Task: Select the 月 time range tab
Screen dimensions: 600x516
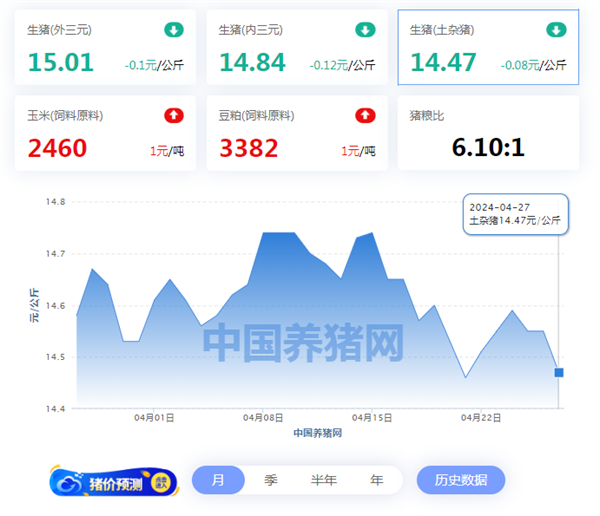Action: pyautogui.click(x=218, y=480)
